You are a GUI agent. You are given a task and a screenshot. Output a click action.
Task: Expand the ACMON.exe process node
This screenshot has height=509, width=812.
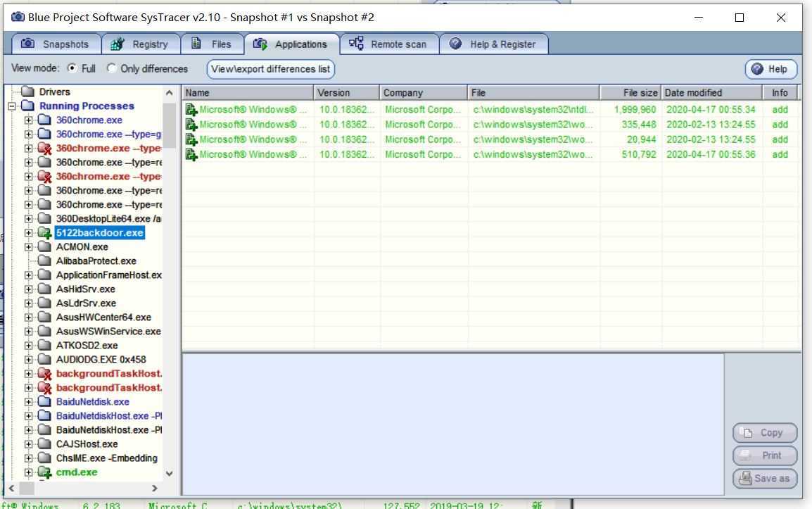pos(28,247)
